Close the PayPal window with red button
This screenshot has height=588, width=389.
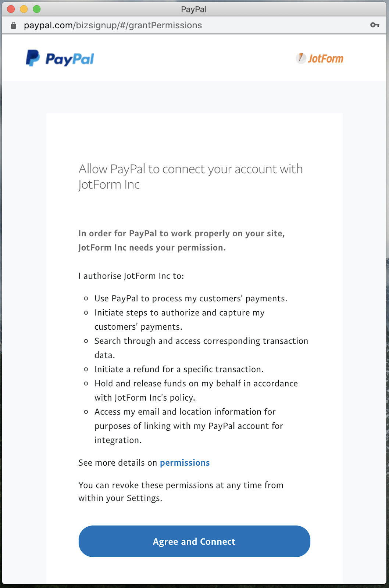click(11, 9)
